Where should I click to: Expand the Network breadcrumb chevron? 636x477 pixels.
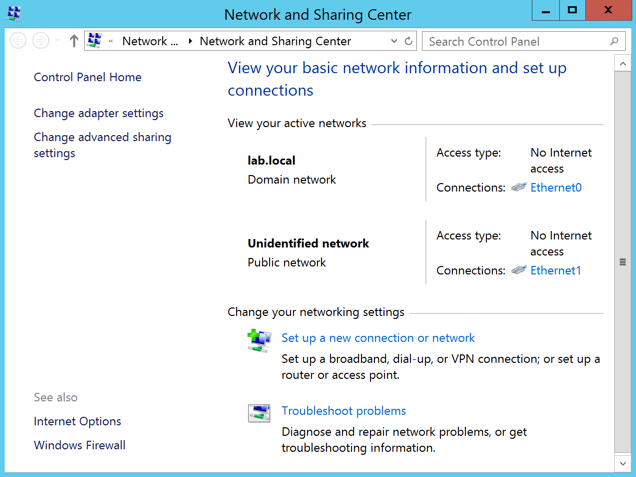tap(190, 41)
